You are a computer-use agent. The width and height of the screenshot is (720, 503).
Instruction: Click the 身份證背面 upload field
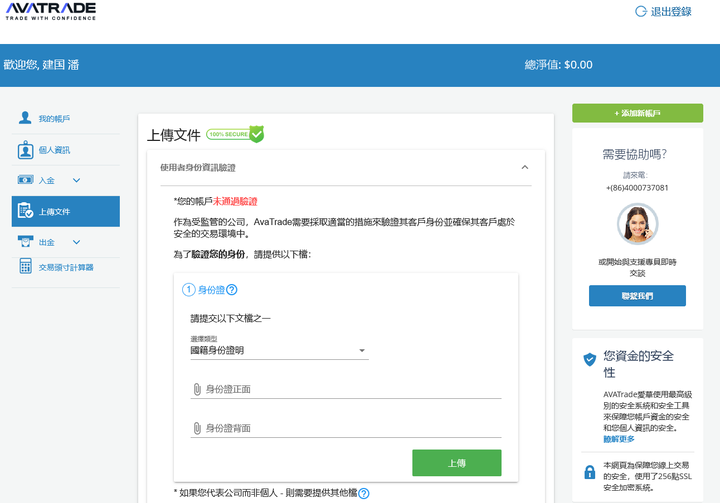[x=346, y=429]
